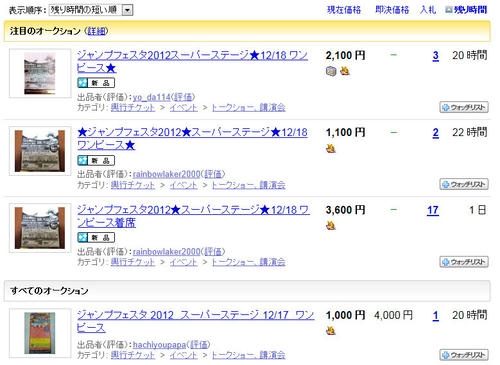Click the grey round icon under 2,100円
The width and height of the screenshot is (500, 365).
click(331, 71)
